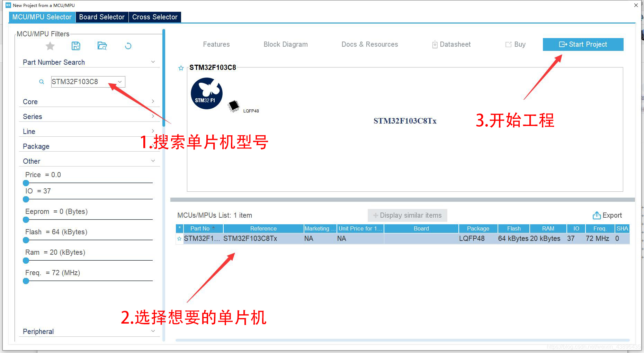Close the New Project window
The height and width of the screenshot is (353, 644).
point(636,5)
